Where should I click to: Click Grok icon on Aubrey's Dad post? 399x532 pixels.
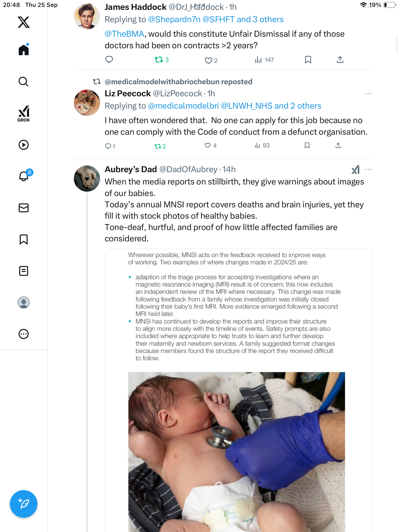click(355, 169)
